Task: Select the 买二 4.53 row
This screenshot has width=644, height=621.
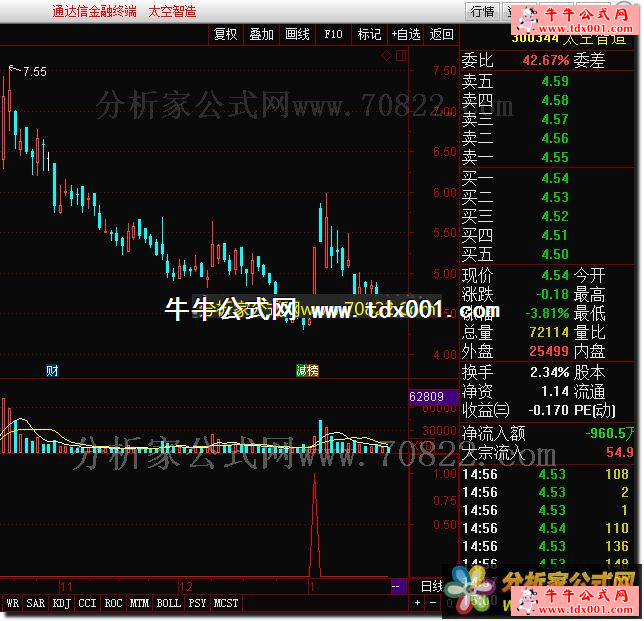Action: point(547,197)
